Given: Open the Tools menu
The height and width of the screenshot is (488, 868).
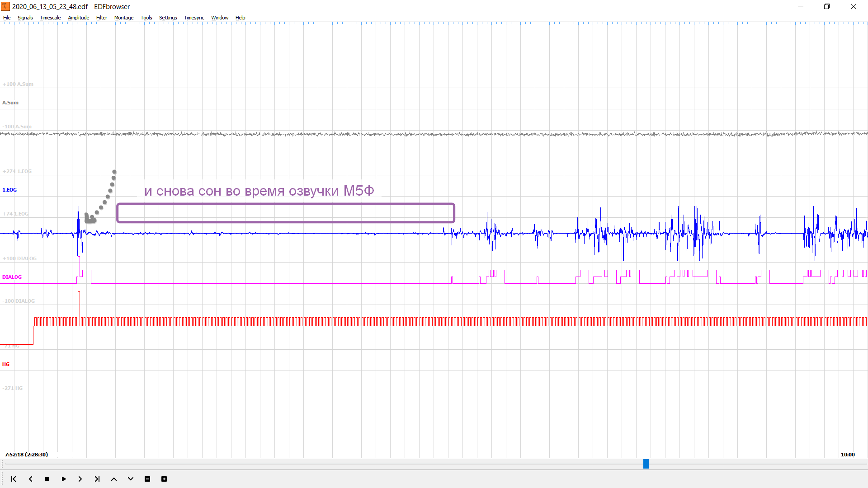Looking at the screenshot, I should [x=146, y=18].
